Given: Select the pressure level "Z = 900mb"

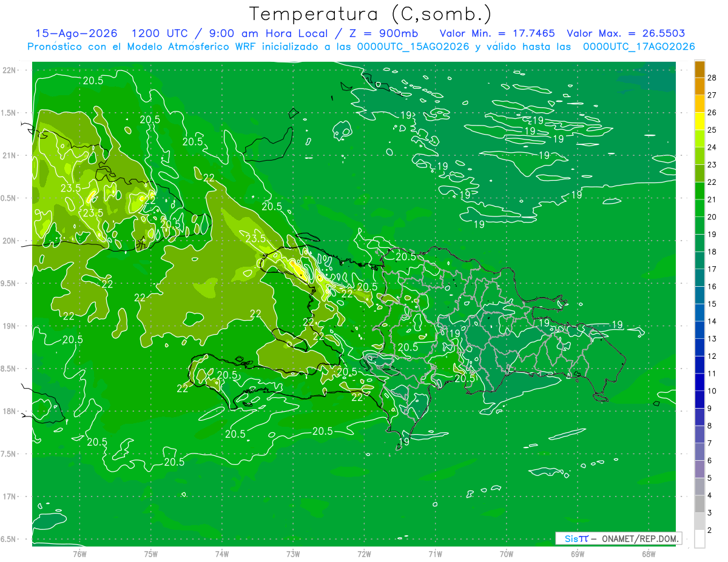Looking at the screenshot, I should tap(382, 33).
